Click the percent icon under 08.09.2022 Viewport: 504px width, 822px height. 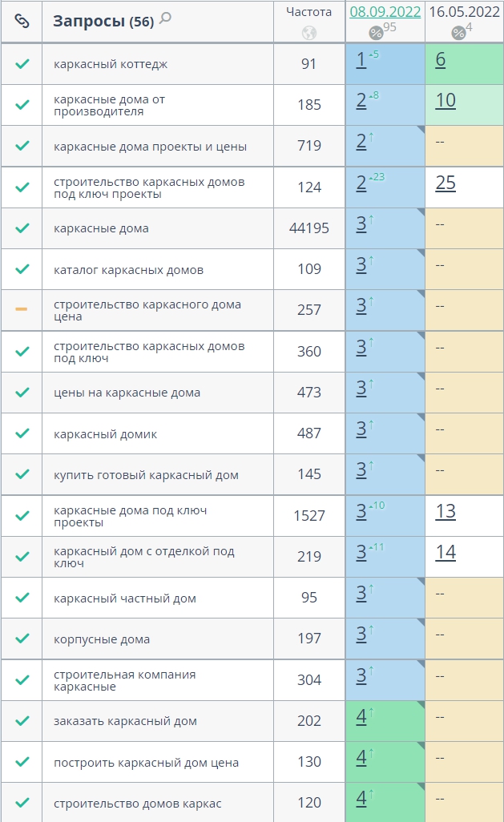[x=376, y=33]
